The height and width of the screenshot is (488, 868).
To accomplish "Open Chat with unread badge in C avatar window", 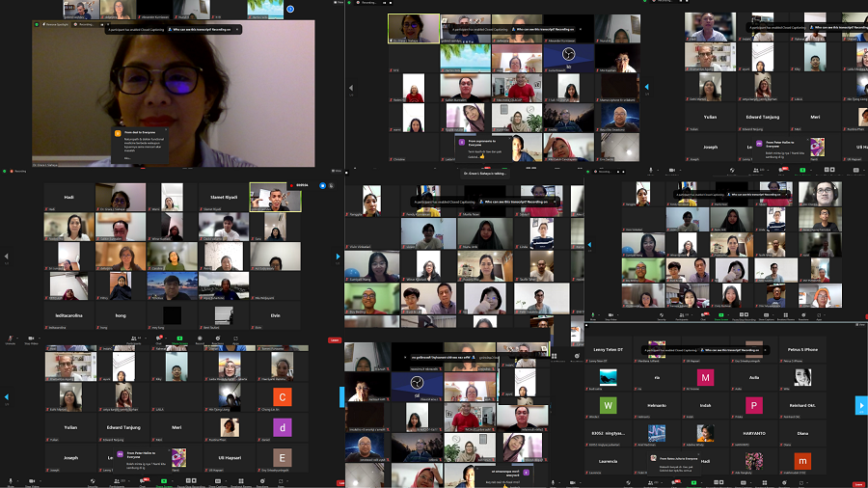I will coord(144,480).
